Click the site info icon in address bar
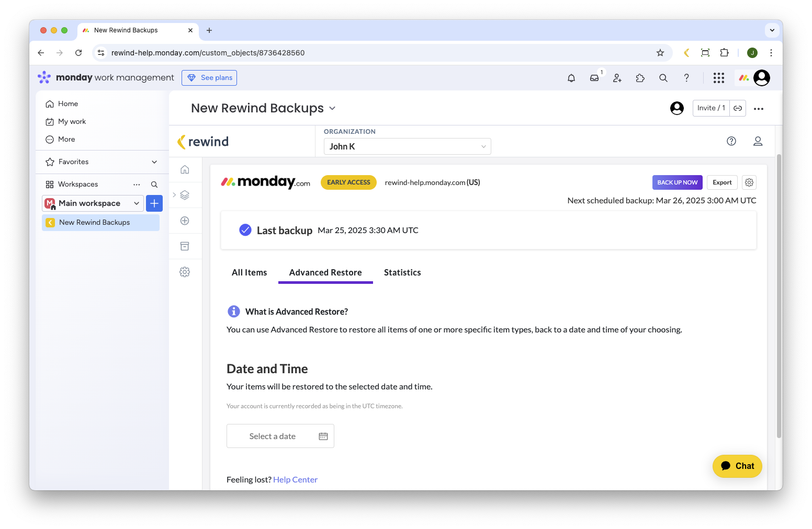The height and width of the screenshot is (529, 812). [x=101, y=53]
